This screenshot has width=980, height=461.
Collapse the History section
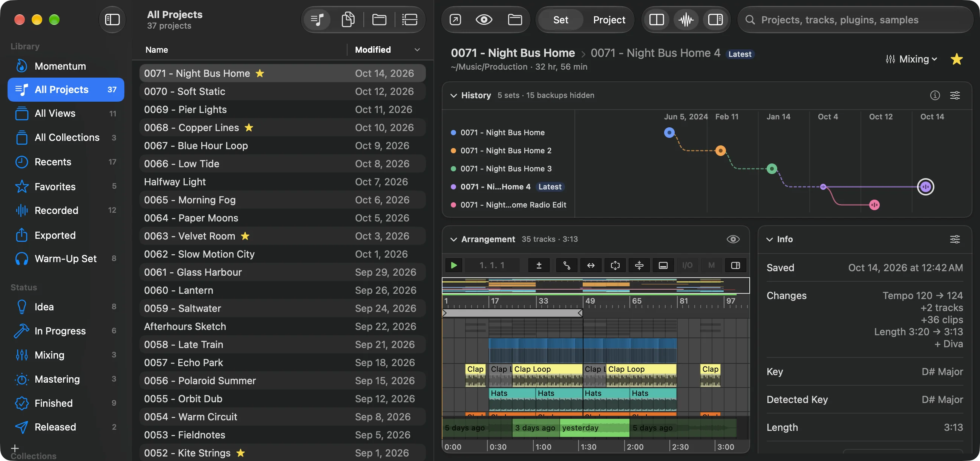[453, 95]
